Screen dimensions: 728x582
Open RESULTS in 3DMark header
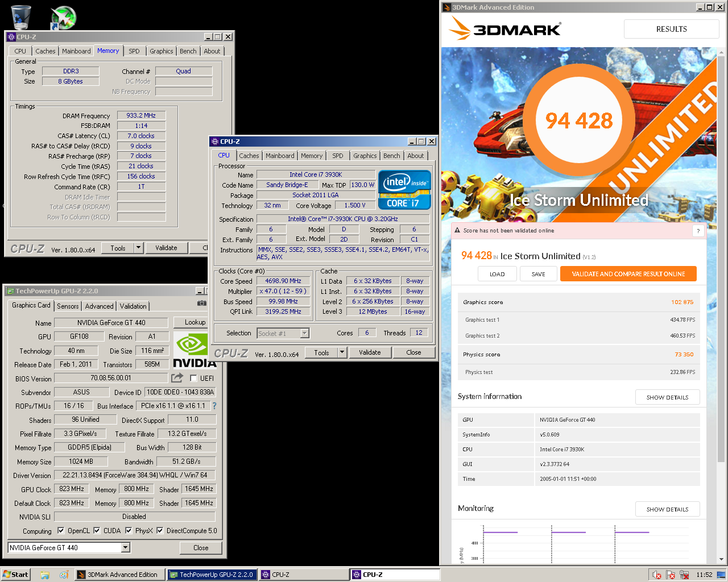672,29
